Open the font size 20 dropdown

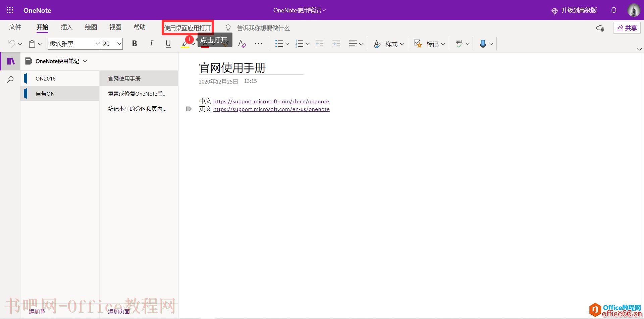pos(119,44)
